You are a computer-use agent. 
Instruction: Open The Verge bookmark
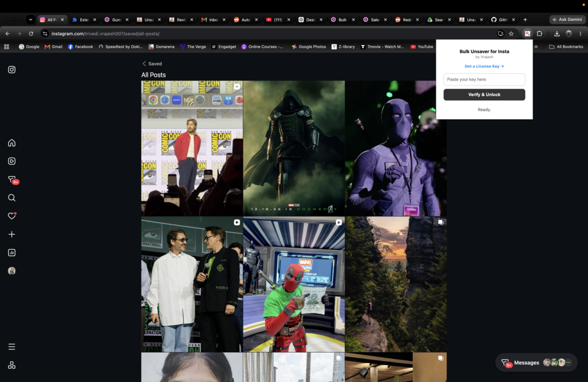pos(192,47)
